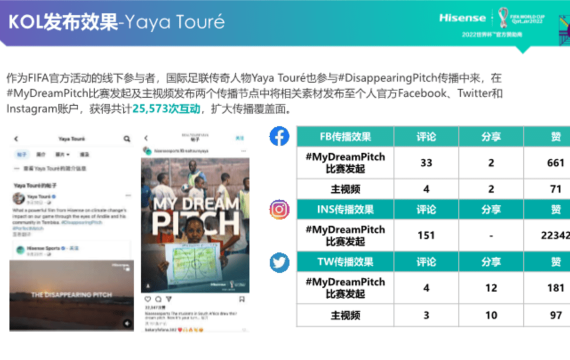Open The Disappearing Pitch video thumbnail

72,295
